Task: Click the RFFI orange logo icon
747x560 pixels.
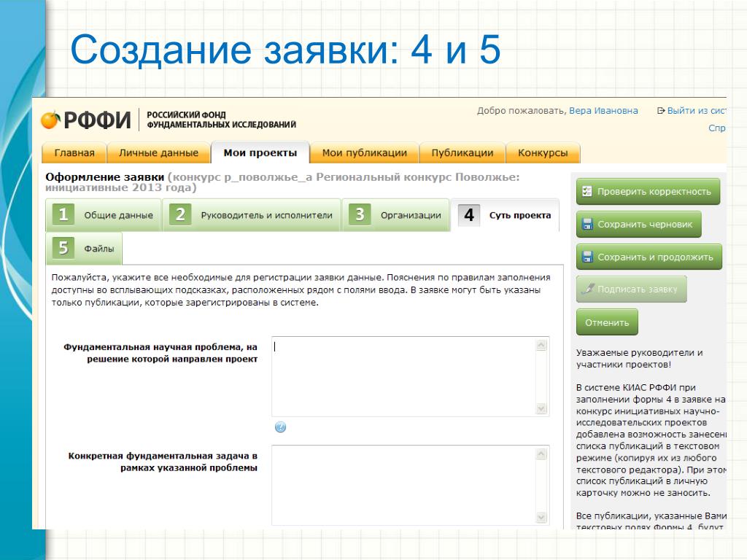Action: [50, 120]
